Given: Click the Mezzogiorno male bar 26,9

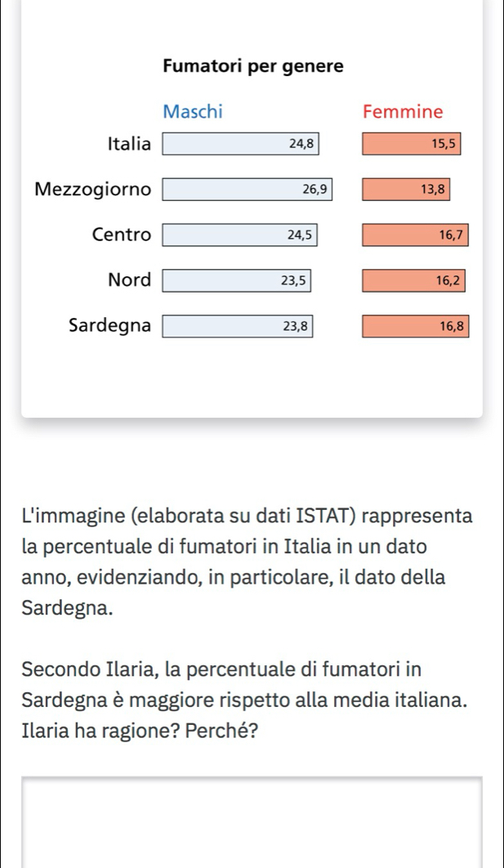Looking at the screenshot, I should (x=248, y=190).
